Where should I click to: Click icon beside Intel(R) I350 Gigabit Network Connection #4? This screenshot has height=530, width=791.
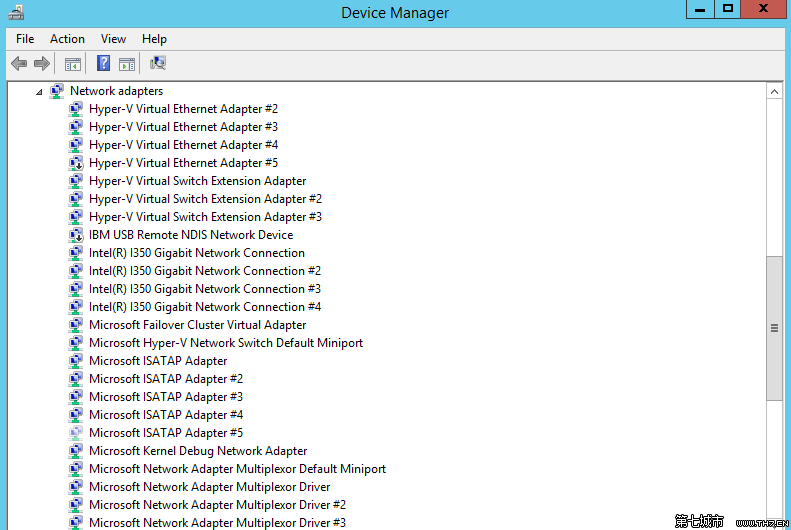[76, 307]
